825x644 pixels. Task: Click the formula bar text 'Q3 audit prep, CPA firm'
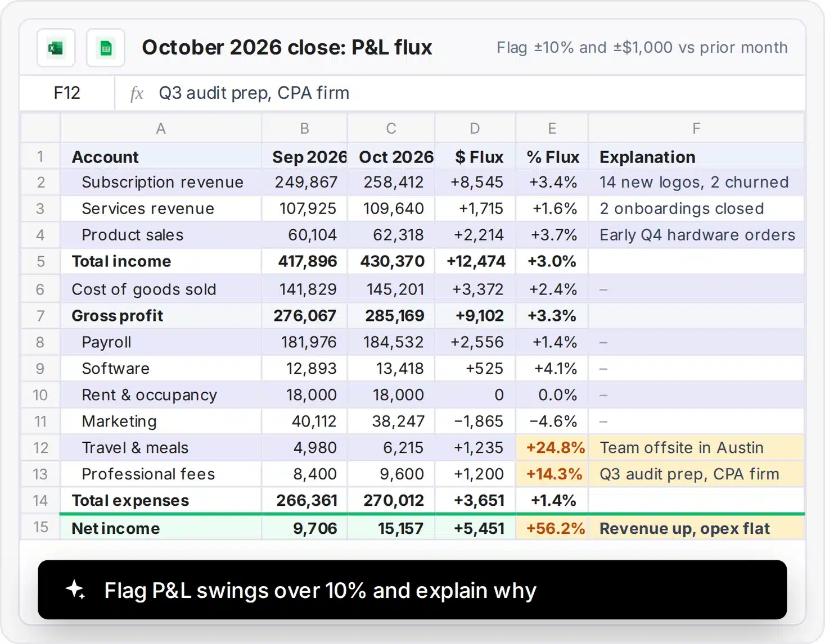click(x=254, y=93)
